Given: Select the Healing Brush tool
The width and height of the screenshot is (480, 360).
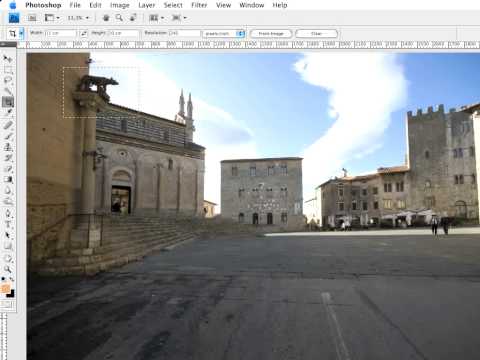Looking at the screenshot, I should [8, 125].
